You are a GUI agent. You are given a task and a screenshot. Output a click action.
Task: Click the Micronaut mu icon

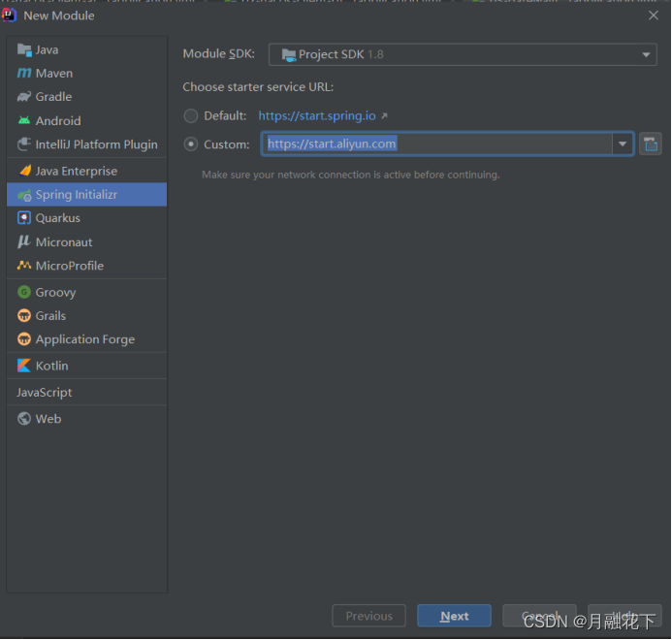[24, 241]
